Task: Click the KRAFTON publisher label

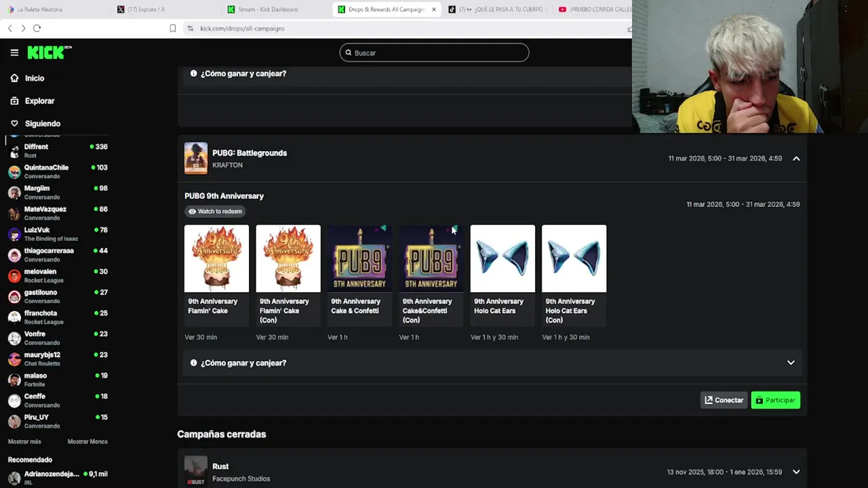Action: [227, 165]
